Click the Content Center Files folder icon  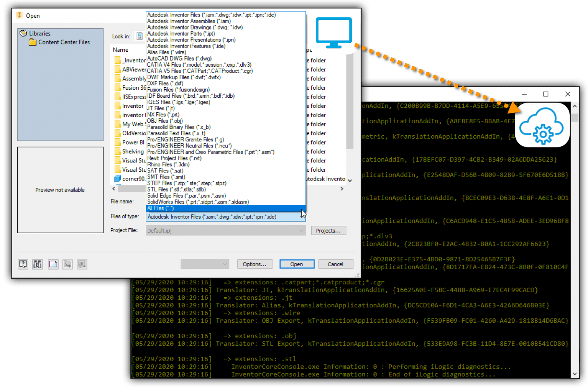point(33,42)
